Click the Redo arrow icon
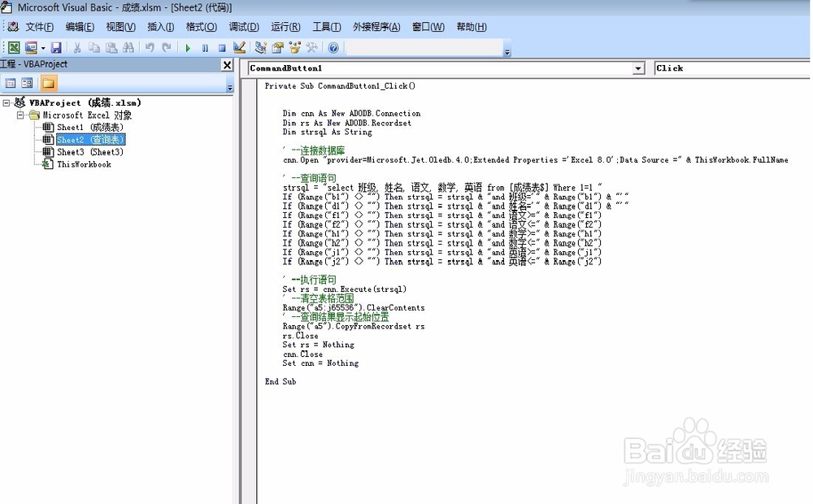 (x=167, y=48)
